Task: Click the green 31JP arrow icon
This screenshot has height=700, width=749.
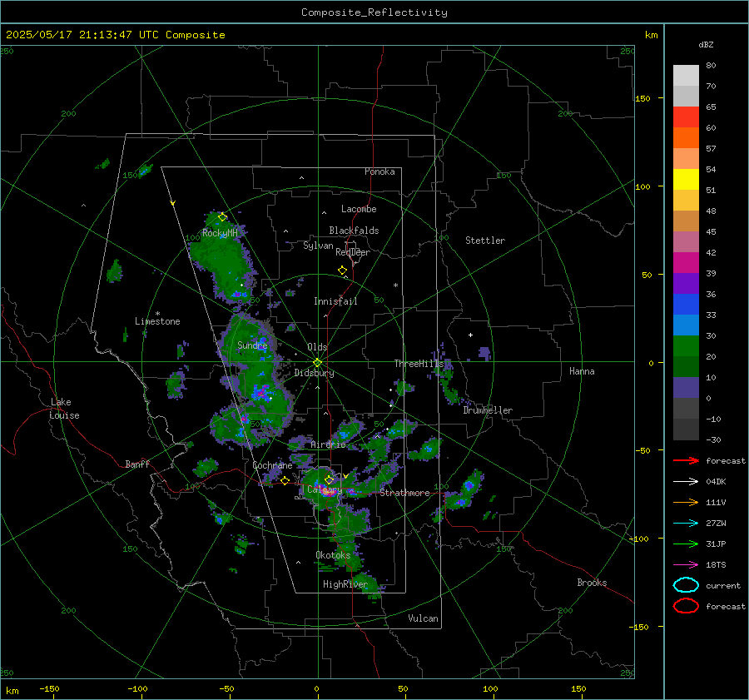Action: (686, 544)
